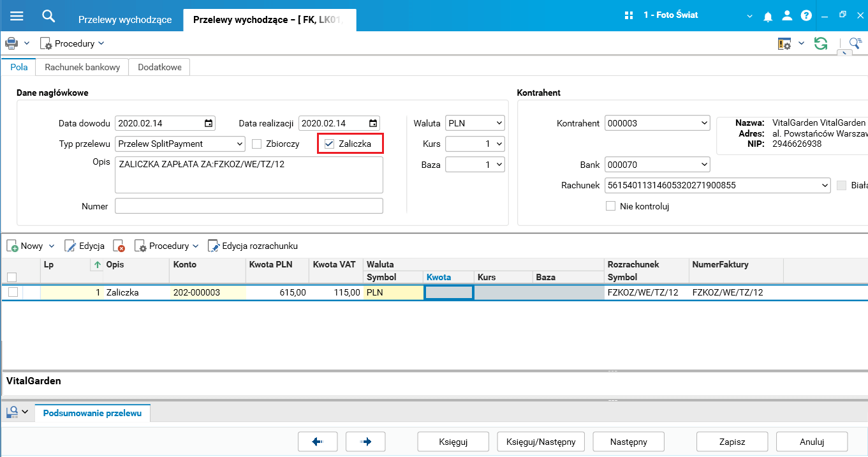This screenshot has height=457, width=868.
Task: Click the help question mark icon
Action: tap(806, 16)
